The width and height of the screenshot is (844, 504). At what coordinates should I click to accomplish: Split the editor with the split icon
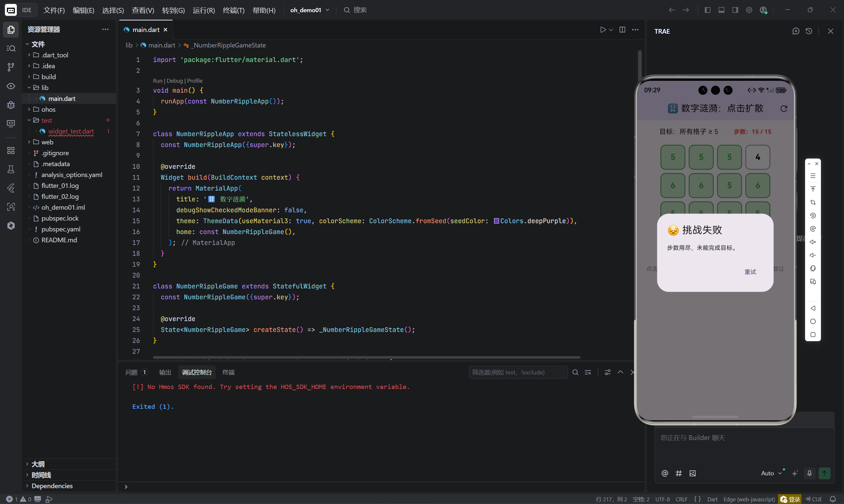[x=622, y=30]
